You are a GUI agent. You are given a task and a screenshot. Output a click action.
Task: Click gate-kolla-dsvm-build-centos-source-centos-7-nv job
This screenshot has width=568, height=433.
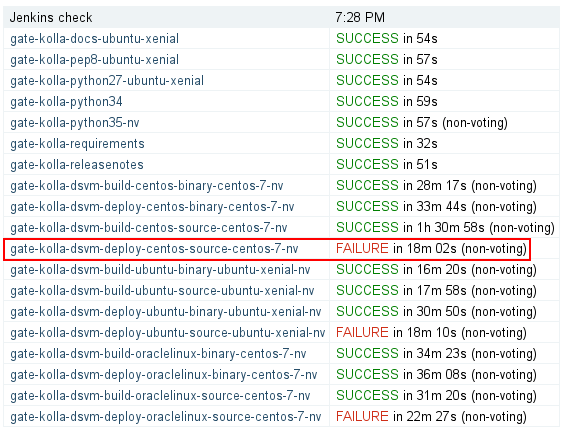click(x=149, y=228)
